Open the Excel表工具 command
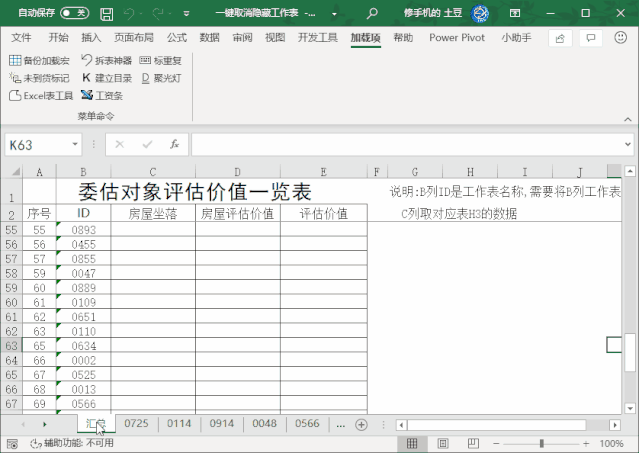Screen dimensions: 639x453 coord(41,96)
